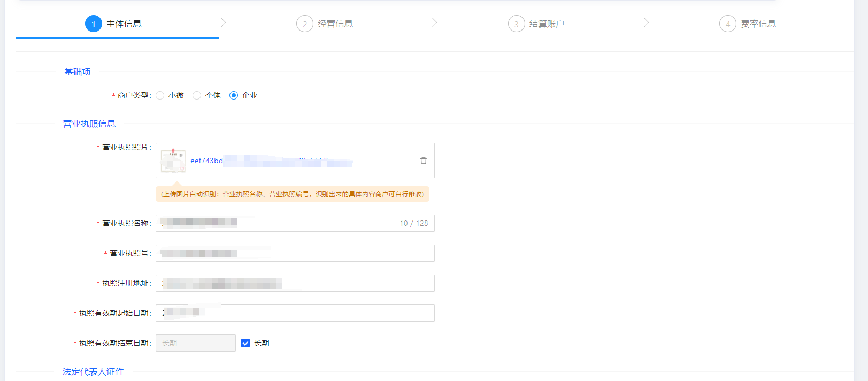The image size is (868, 381).
Task: Toggle the 长期 validity checkbox
Action: (245, 343)
